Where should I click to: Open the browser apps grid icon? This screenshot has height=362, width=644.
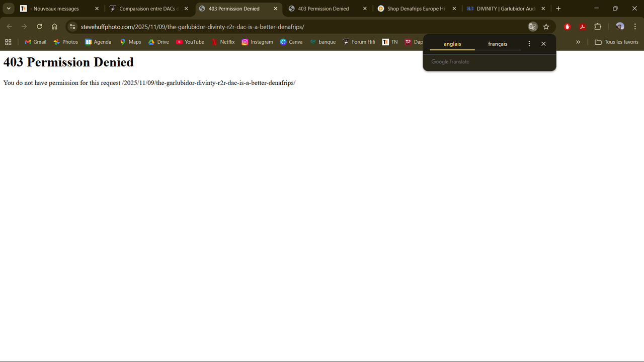pyautogui.click(x=8, y=42)
